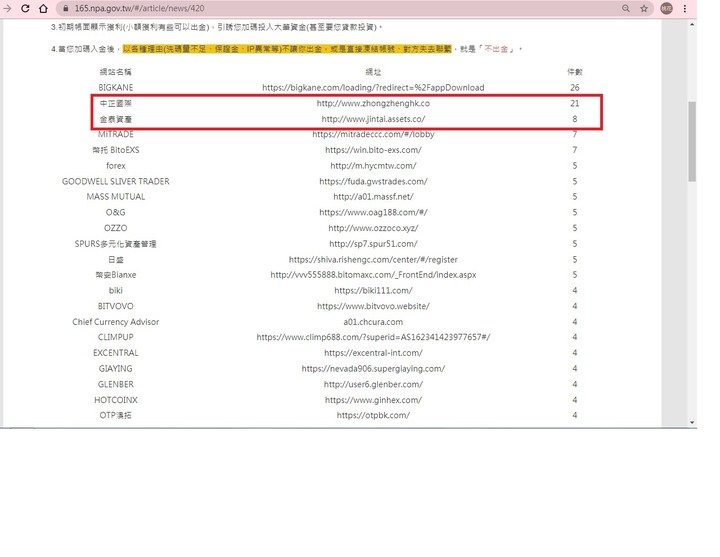This screenshot has width=720, height=557.
Task: Reload the page with the refresh icon
Action: click(x=25, y=8)
